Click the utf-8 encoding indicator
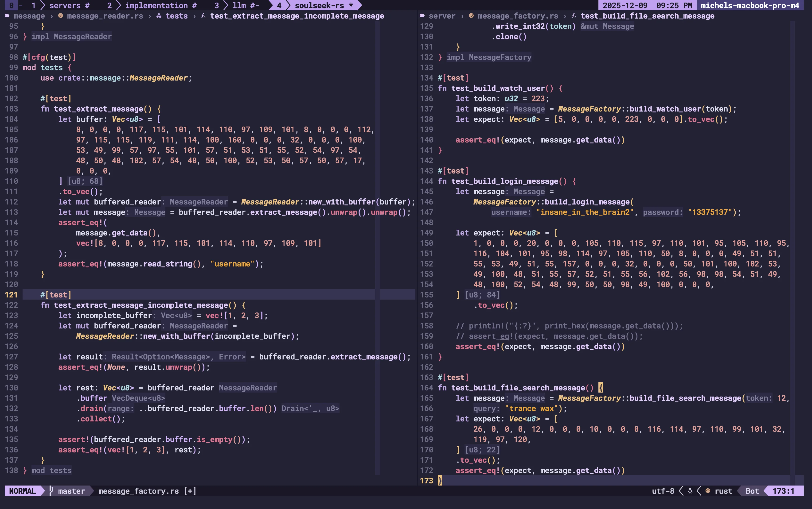 tap(663, 491)
